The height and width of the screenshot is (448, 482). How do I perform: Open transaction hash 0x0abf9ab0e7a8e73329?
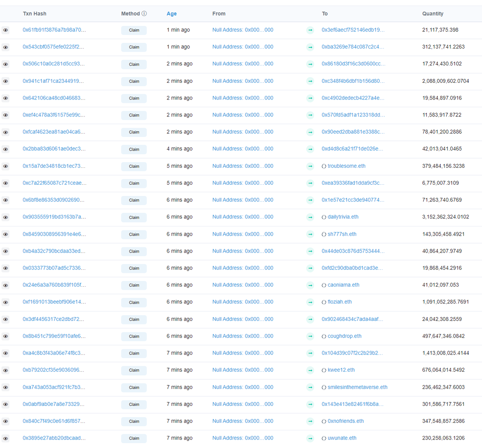coord(53,404)
